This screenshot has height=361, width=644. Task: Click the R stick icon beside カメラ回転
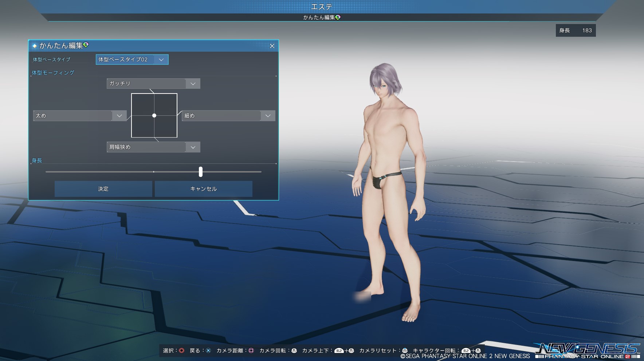[294, 350]
